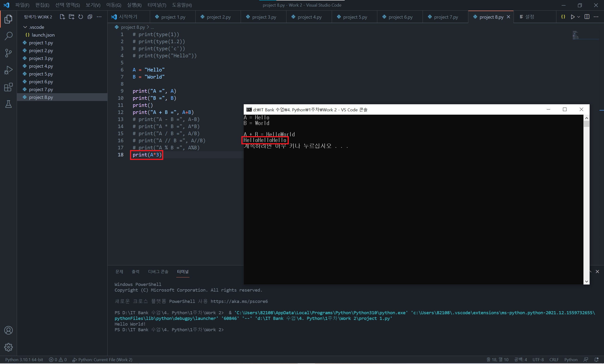604x364 pixels.
Task: Click the CRLF line ending indicator
Action: tap(554, 360)
